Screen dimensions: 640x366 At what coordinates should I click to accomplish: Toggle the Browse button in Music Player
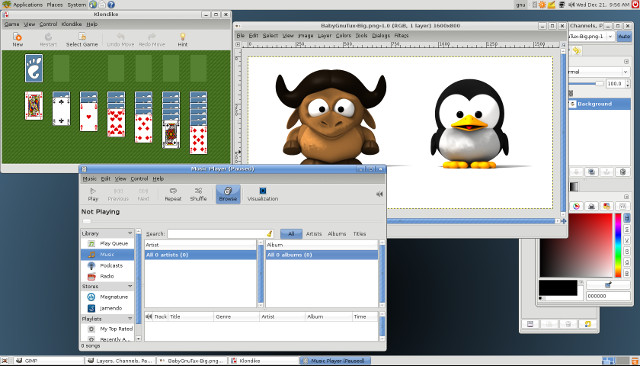pyautogui.click(x=228, y=194)
